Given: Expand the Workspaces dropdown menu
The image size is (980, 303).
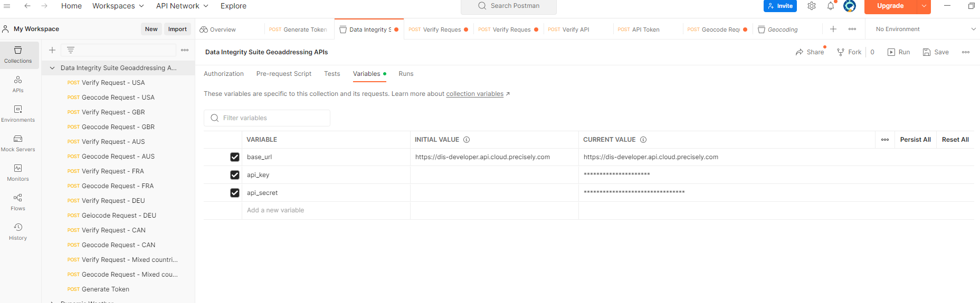Looking at the screenshot, I should (x=118, y=6).
